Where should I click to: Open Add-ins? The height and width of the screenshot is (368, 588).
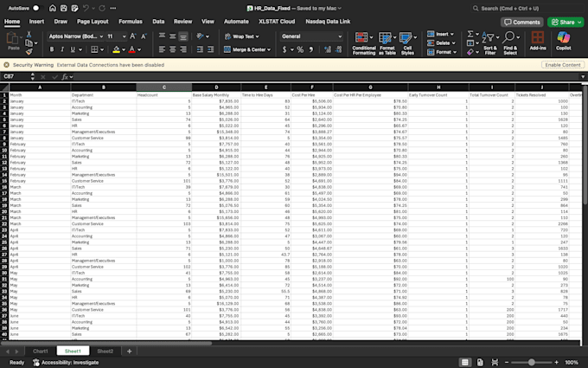[538, 41]
